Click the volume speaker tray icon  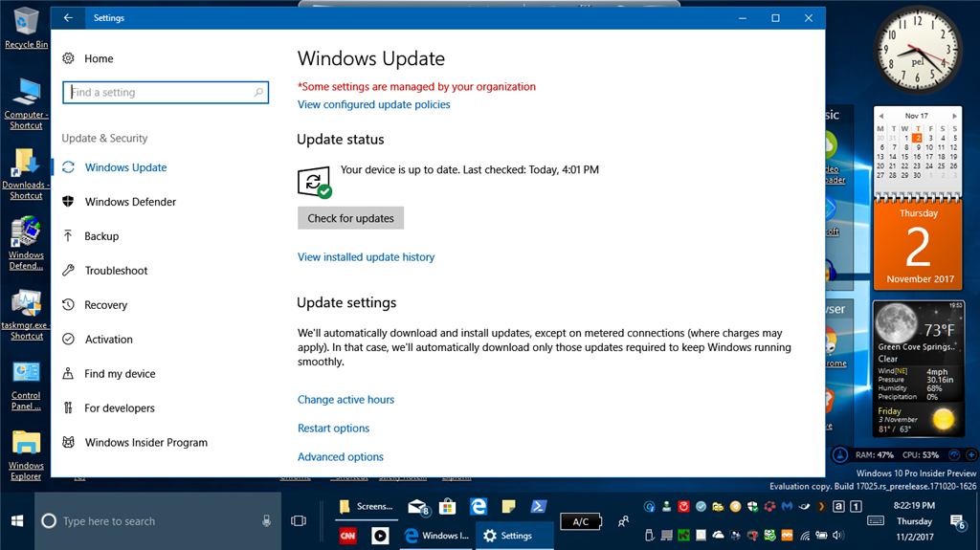[838, 535]
